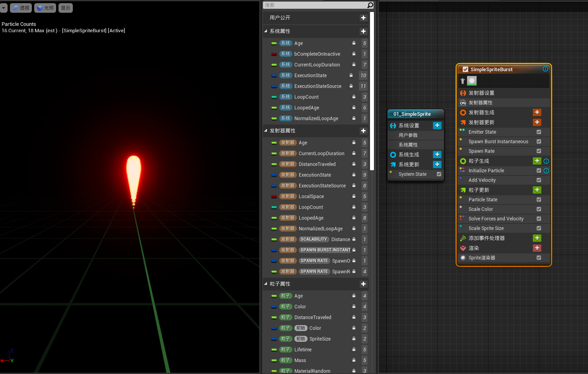Toggle System State checkbox in 01_SimpleSprite node
The image size is (588, 374).
[439, 174]
